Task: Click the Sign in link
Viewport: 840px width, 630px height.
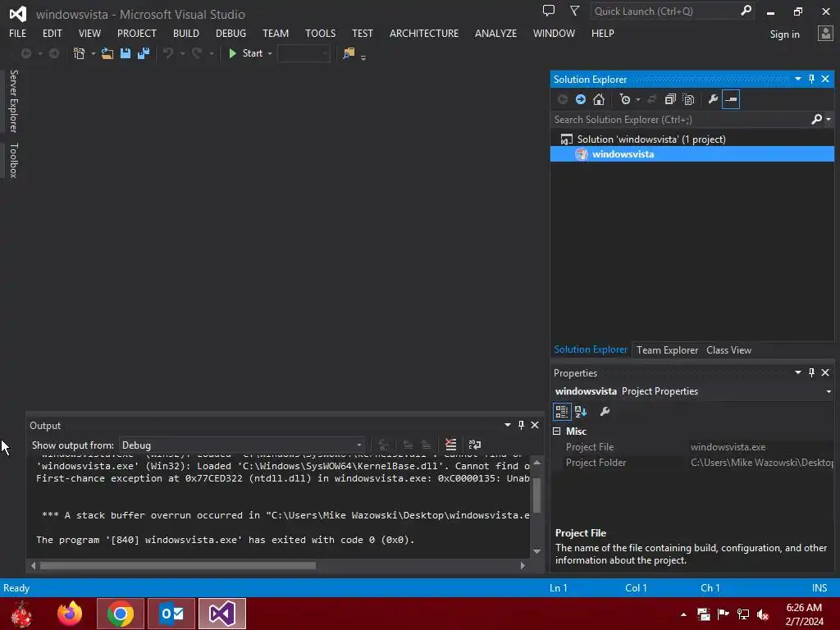Action: 785,34
